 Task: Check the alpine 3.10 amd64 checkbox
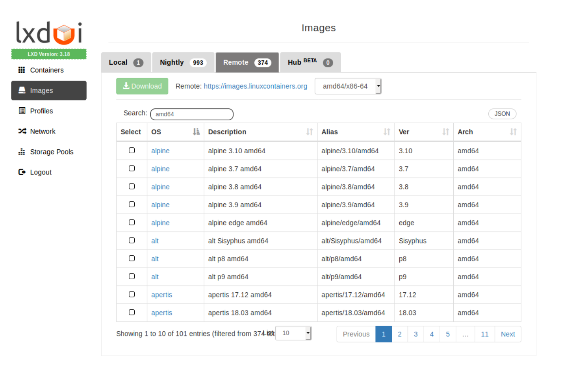[132, 151]
